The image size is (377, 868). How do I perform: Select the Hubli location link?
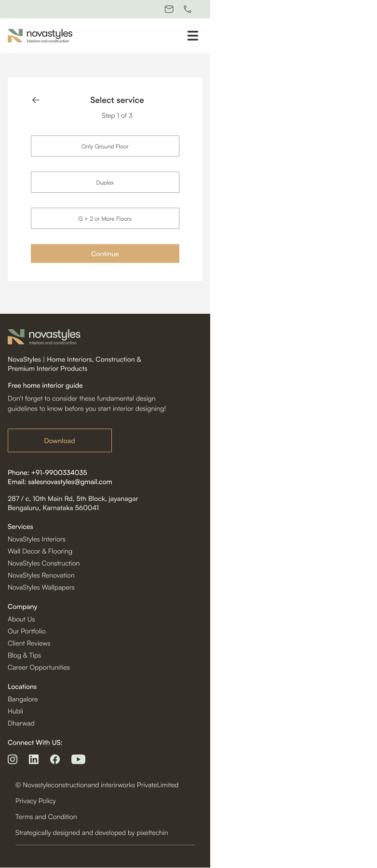15,711
